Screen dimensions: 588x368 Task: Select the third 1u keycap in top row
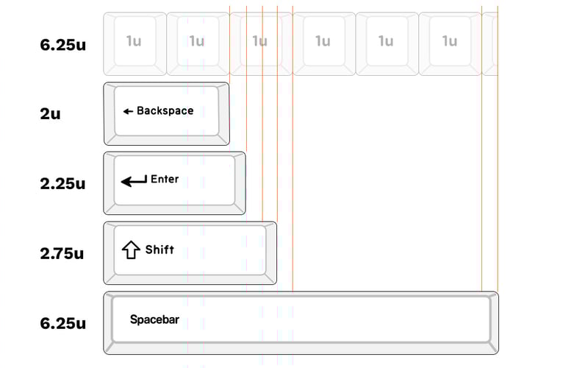coord(260,43)
